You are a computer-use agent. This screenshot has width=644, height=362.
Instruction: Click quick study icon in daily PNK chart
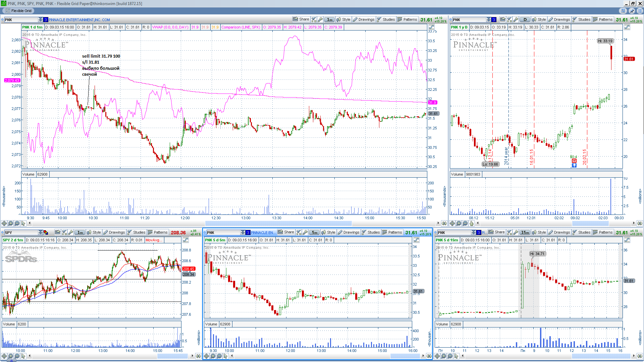509,19
